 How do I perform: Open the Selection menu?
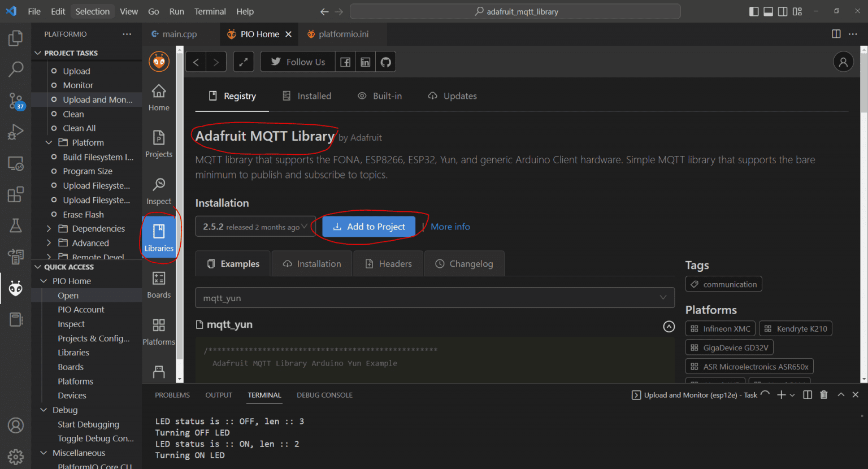point(92,11)
